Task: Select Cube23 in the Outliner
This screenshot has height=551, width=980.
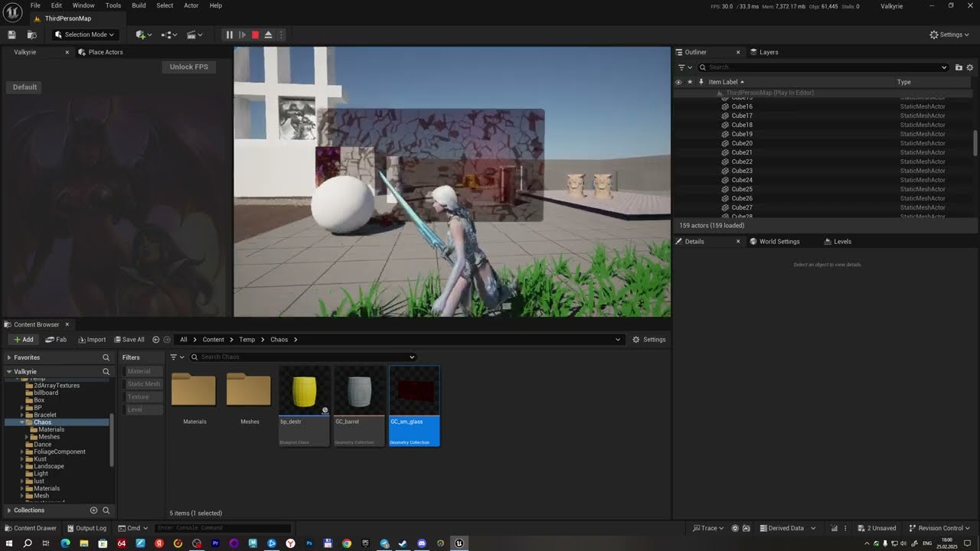Action: (742, 171)
